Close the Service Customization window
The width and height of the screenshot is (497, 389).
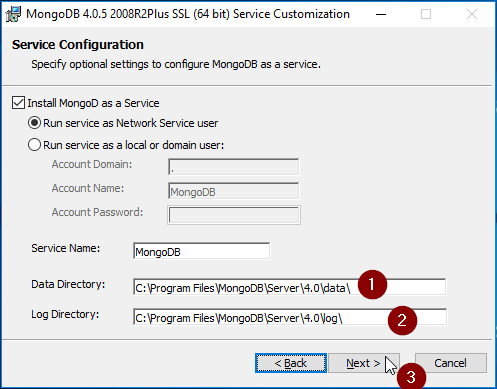point(472,14)
